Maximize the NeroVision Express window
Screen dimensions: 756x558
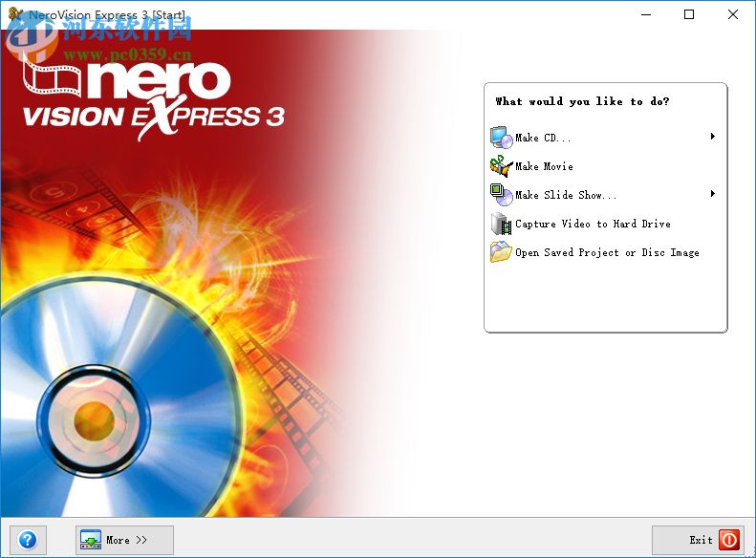(689, 14)
